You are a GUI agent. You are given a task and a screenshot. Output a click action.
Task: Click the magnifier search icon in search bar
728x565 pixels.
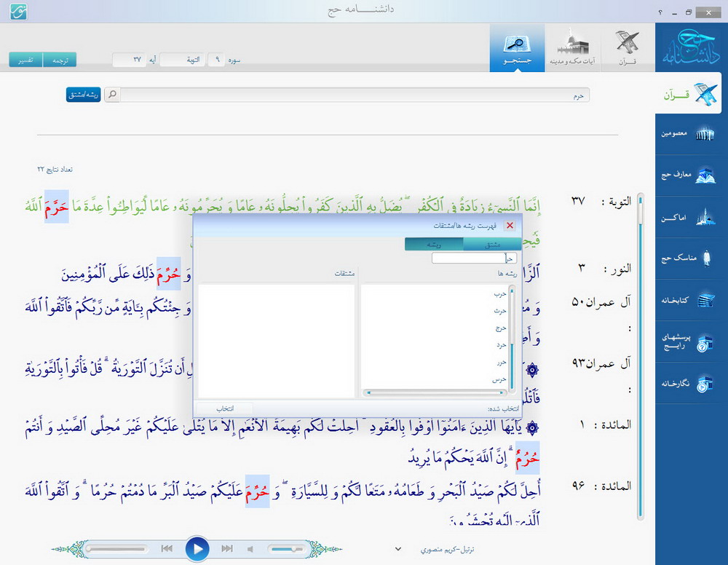(x=112, y=95)
